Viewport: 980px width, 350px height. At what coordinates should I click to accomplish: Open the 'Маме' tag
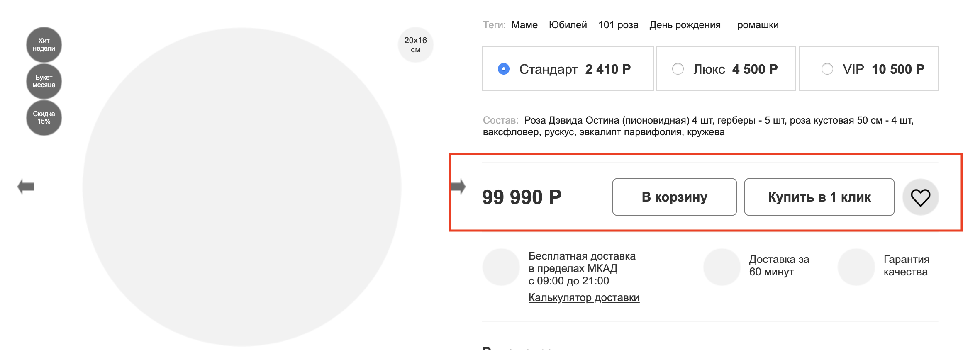[x=524, y=25]
